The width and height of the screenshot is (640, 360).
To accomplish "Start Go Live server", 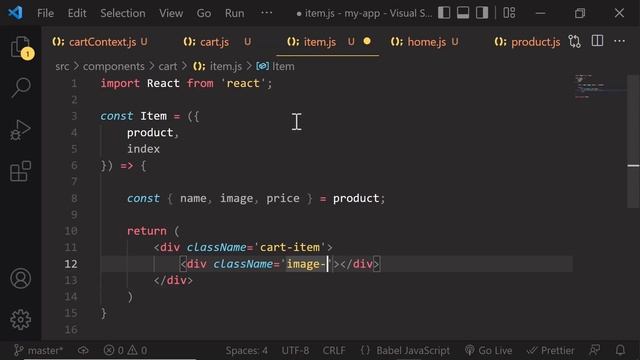I will (x=488, y=350).
